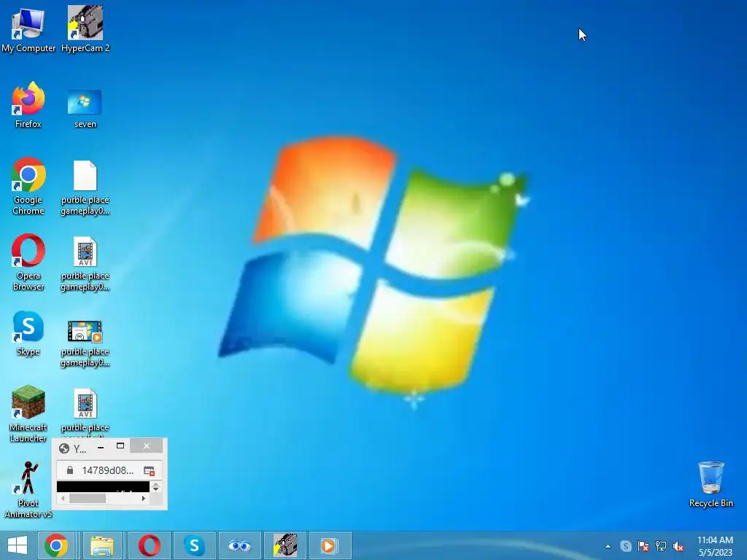The width and height of the screenshot is (747, 560).
Task: Click the globe icon in the small window title
Action: (x=64, y=448)
